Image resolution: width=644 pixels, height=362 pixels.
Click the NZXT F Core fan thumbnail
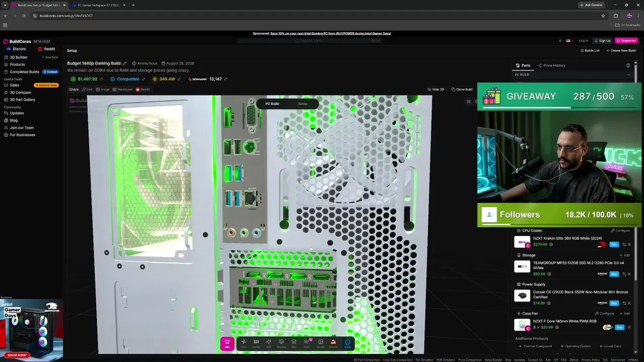click(x=522, y=325)
